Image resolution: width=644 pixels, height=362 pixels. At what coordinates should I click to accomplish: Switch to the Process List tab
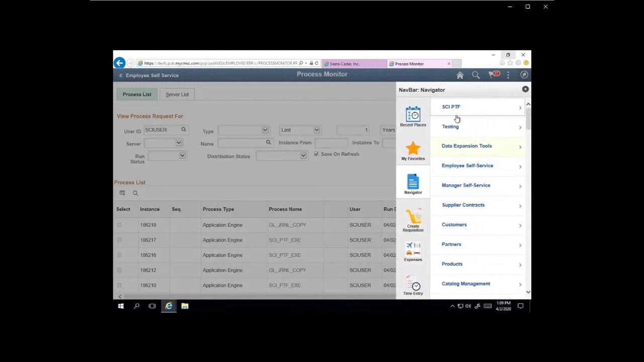click(x=137, y=95)
